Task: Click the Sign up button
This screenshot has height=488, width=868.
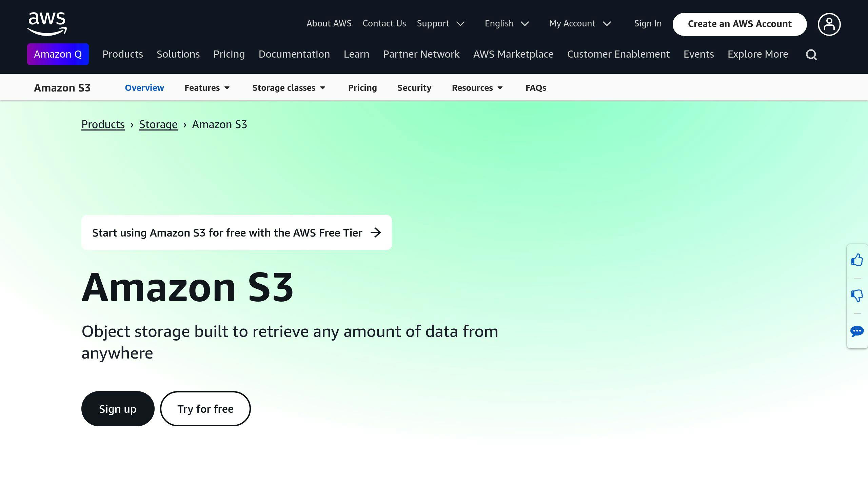Action: click(x=118, y=409)
